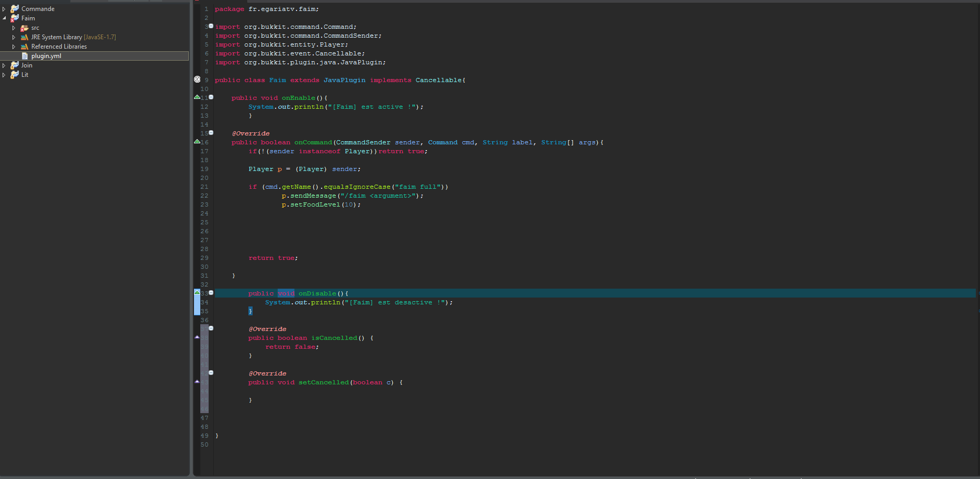Expand the src folder arrow
Screen dimensions: 980x479
14,28
